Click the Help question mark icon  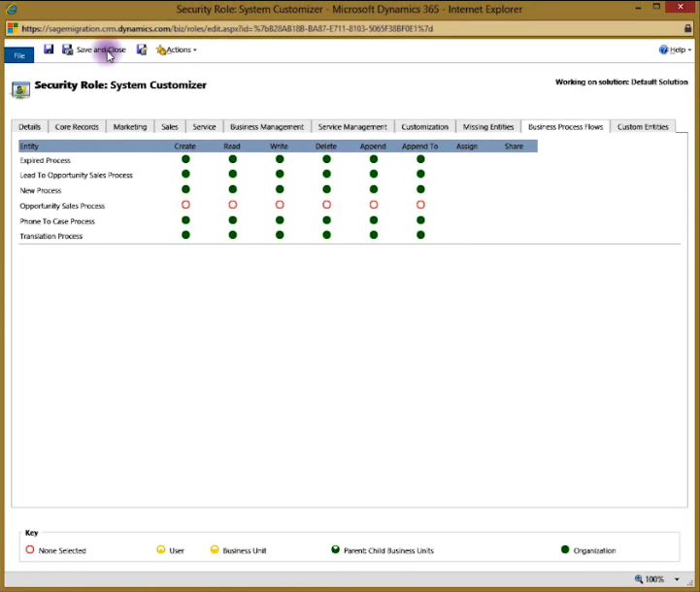pos(663,49)
